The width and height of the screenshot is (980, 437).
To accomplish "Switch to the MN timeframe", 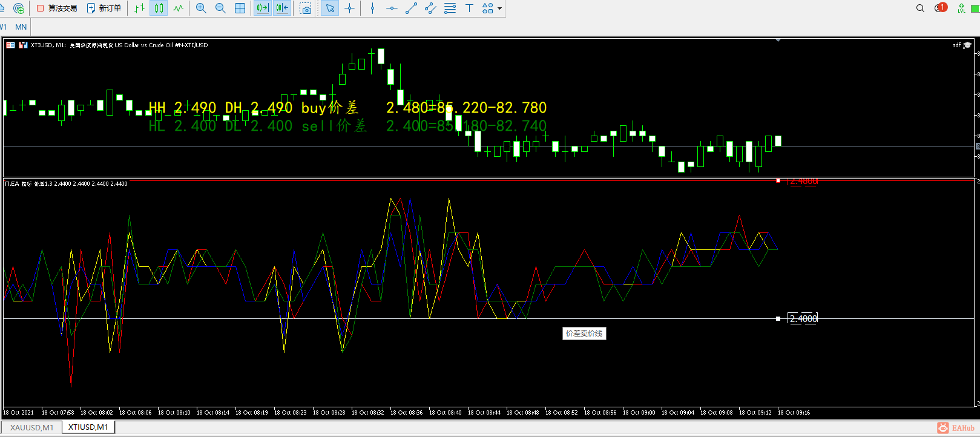I will [x=21, y=27].
